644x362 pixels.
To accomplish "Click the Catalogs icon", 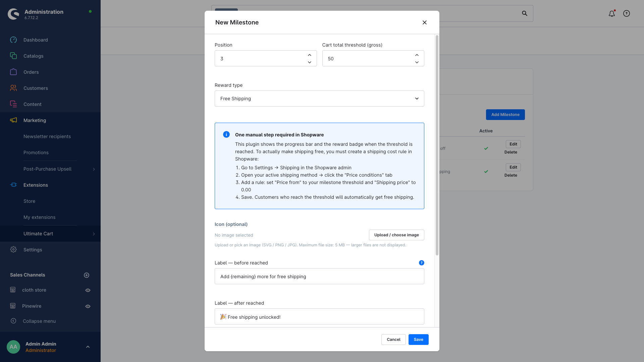I will tap(13, 56).
